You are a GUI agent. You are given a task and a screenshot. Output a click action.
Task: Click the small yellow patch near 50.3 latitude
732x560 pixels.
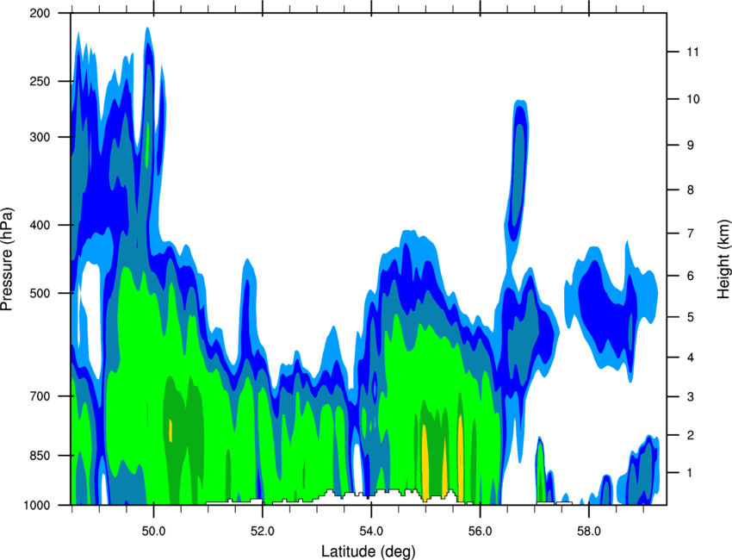tap(171, 430)
